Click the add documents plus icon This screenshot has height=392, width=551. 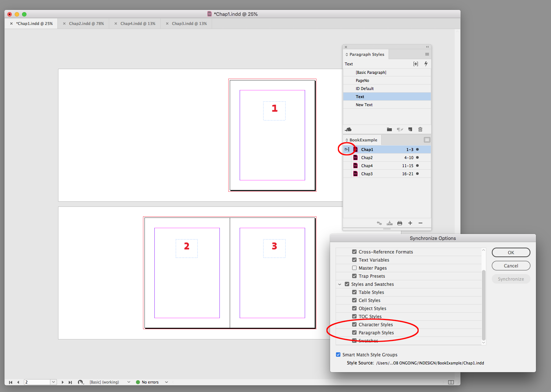coord(410,223)
